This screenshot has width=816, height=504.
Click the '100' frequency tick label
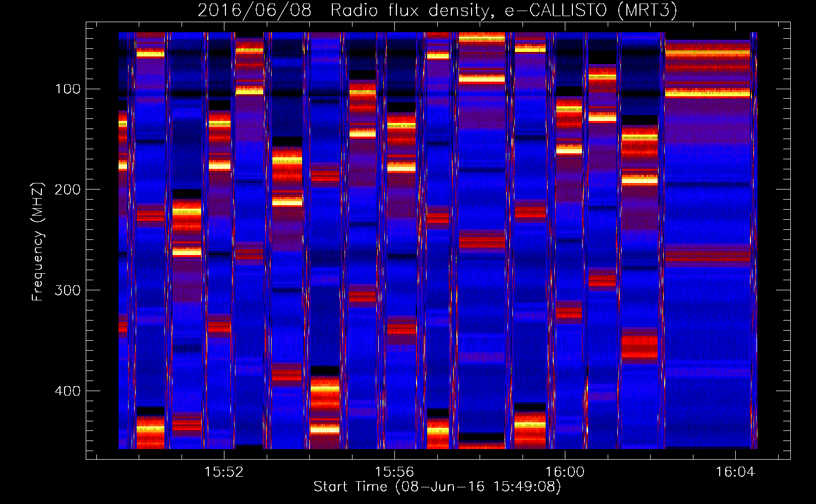[x=68, y=89]
